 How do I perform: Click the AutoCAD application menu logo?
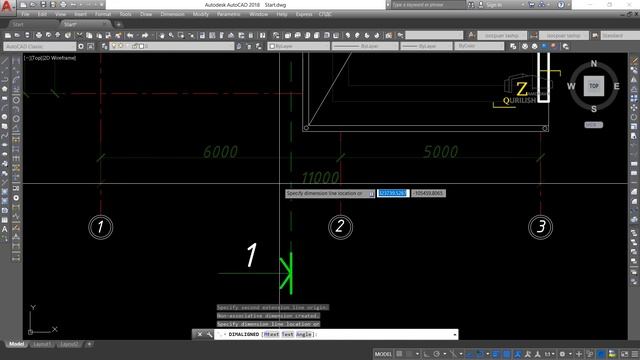point(7,7)
